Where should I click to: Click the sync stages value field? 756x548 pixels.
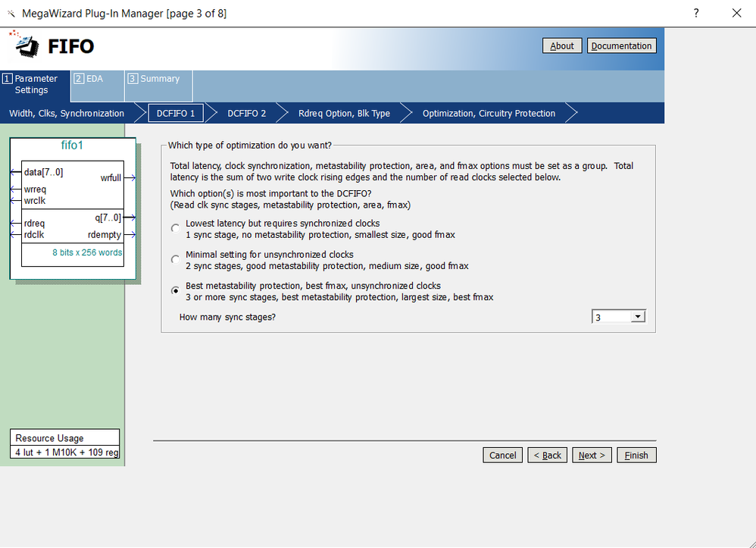611,317
